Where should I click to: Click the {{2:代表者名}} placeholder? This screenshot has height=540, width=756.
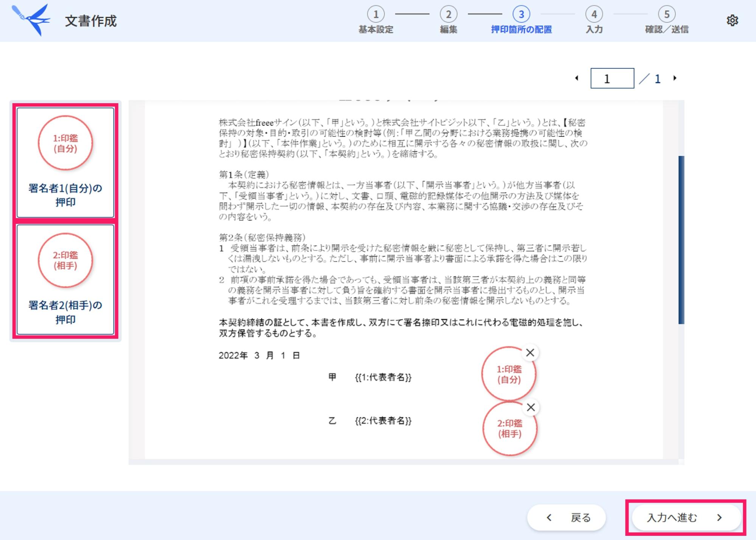[x=383, y=421]
